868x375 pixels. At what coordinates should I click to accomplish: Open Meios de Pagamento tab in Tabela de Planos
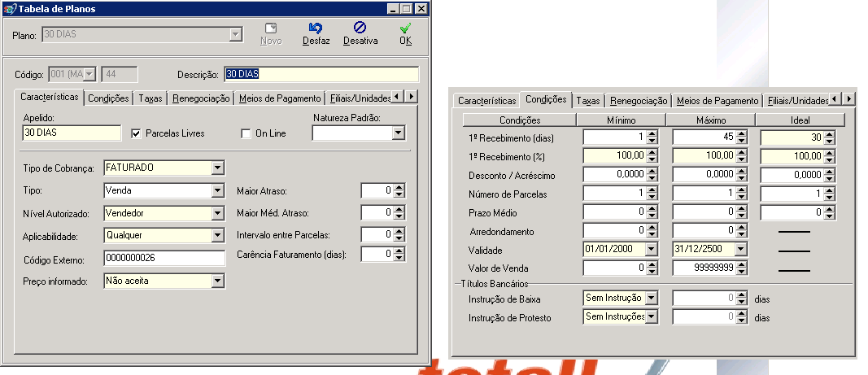[280, 98]
